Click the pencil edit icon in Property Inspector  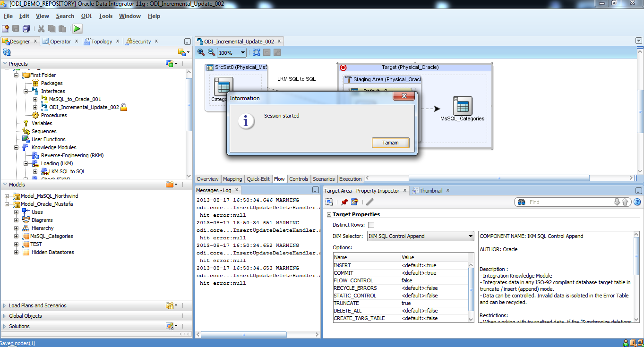pyautogui.click(x=370, y=202)
